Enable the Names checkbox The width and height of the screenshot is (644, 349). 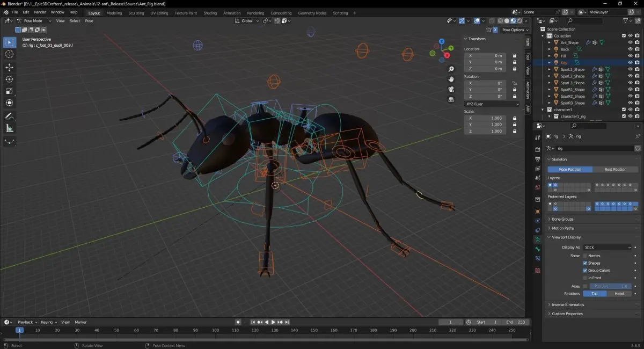(585, 256)
